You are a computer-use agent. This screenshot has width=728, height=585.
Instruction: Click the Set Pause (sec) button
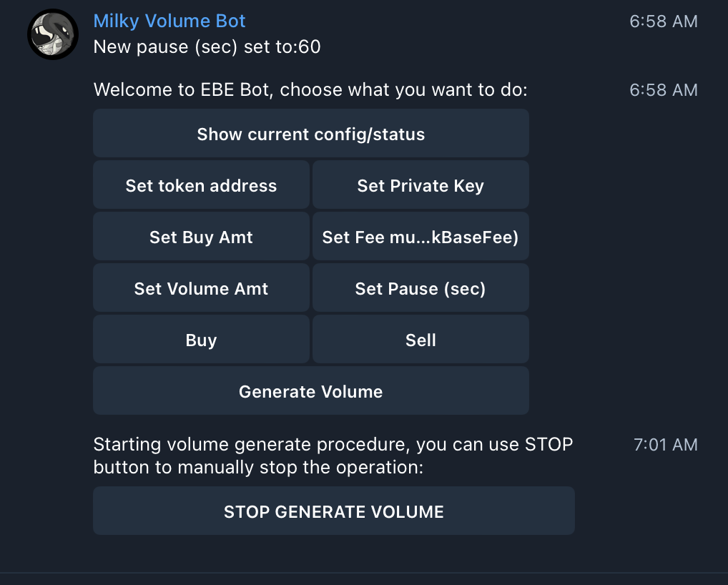[420, 288]
